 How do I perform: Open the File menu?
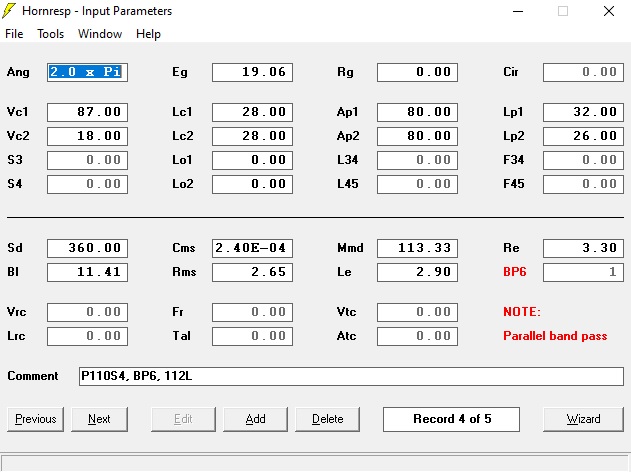(x=14, y=34)
